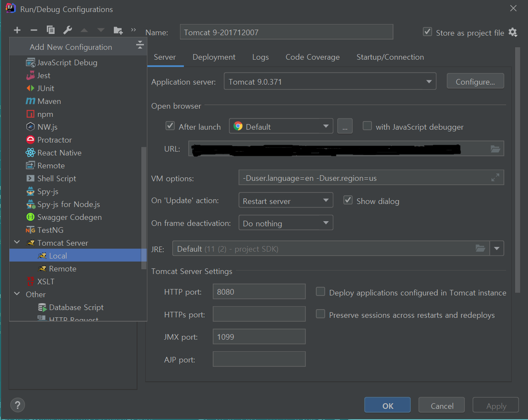The height and width of the screenshot is (420, 528).
Task: Collapse the Other tree node
Action: (x=17, y=294)
